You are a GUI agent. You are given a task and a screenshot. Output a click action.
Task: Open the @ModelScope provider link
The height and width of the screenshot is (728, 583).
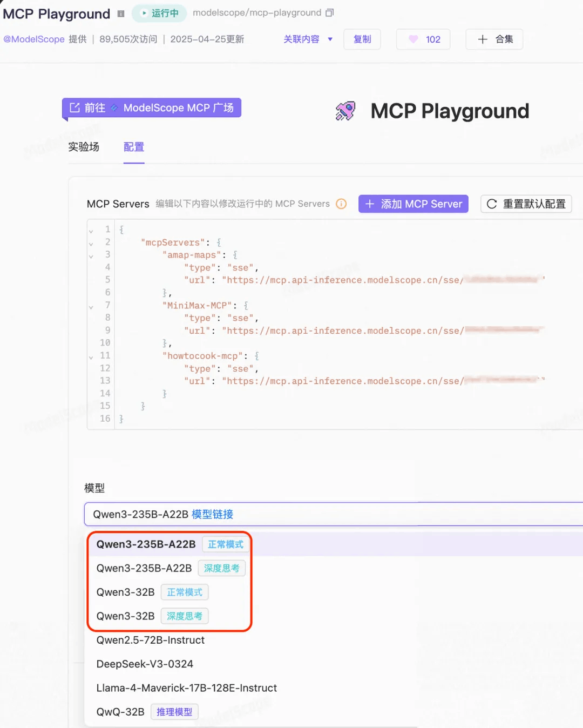click(x=34, y=39)
